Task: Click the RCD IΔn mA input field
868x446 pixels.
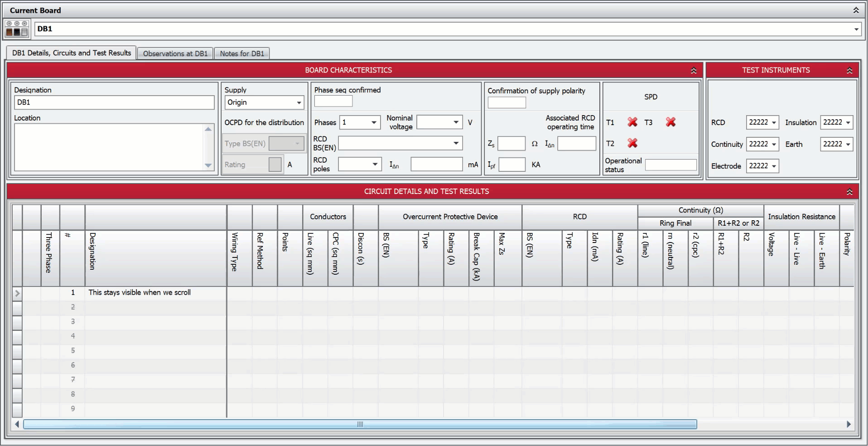Action: coord(437,164)
